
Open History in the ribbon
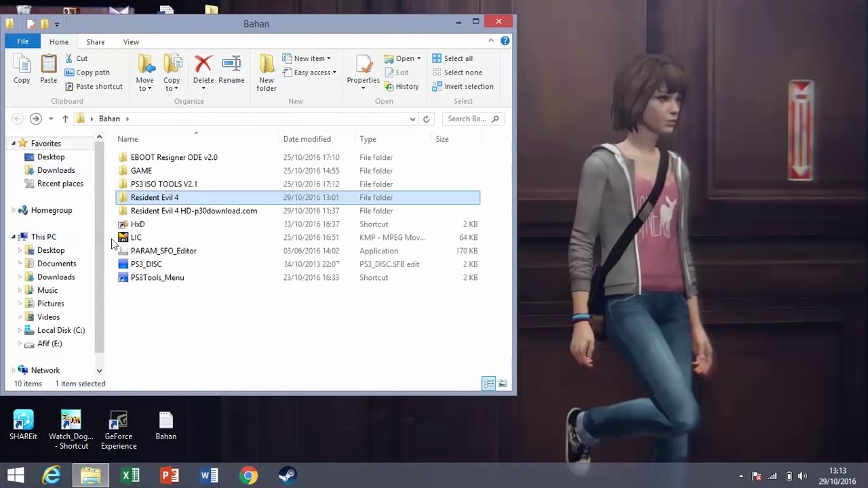point(401,86)
